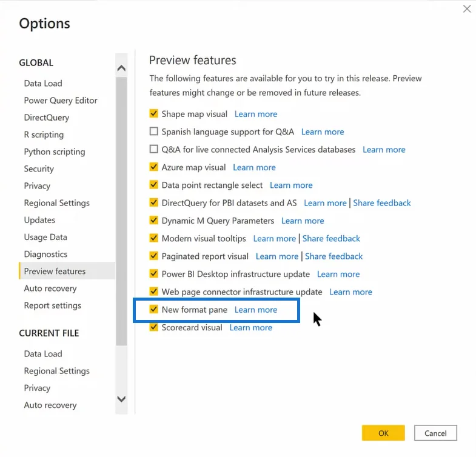The image size is (476, 457).
Task: Open Learn more for New format pane
Action: pos(256,310)
